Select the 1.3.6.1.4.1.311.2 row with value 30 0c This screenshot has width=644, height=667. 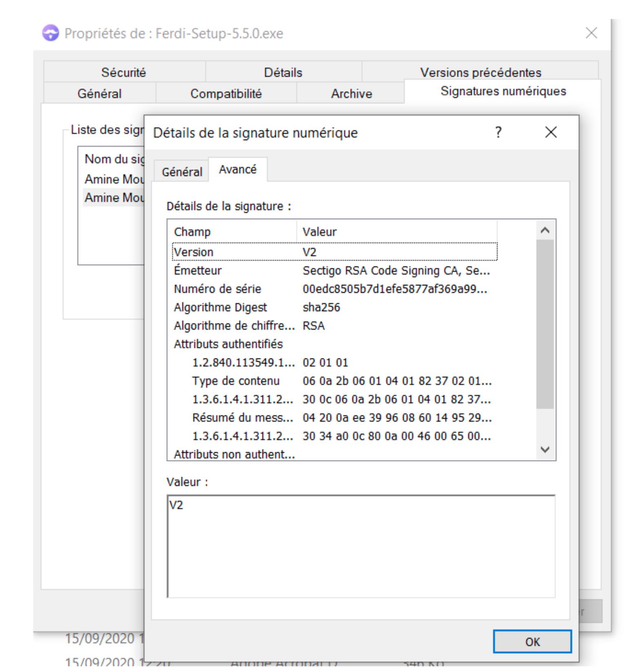tap(335, 399)
